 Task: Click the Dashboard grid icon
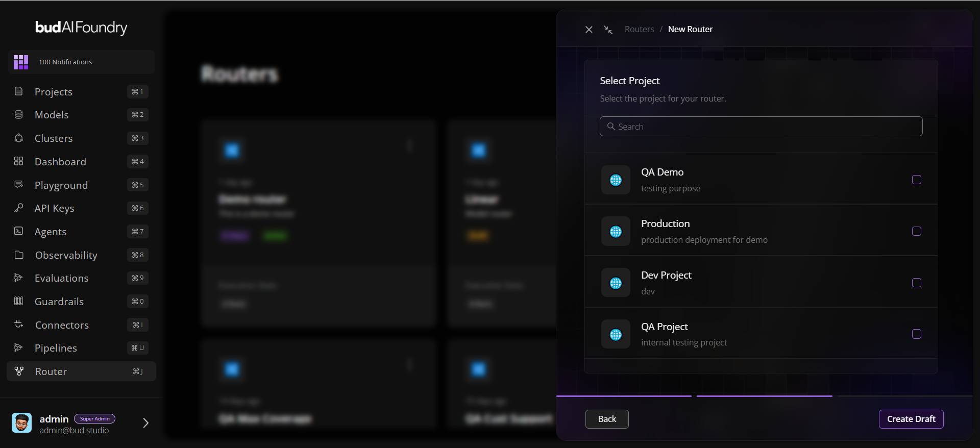[x=19, y=161]
